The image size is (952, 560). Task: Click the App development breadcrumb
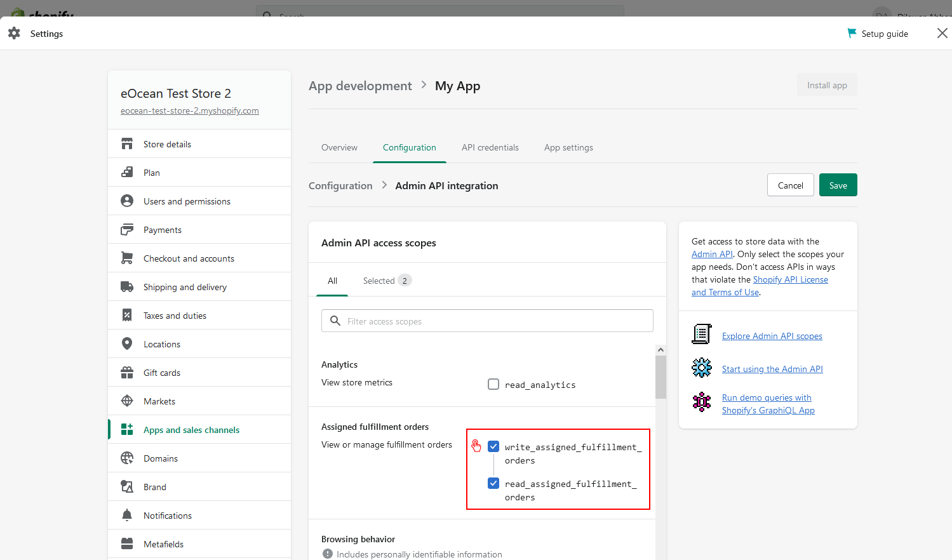(x=360, y=86)
